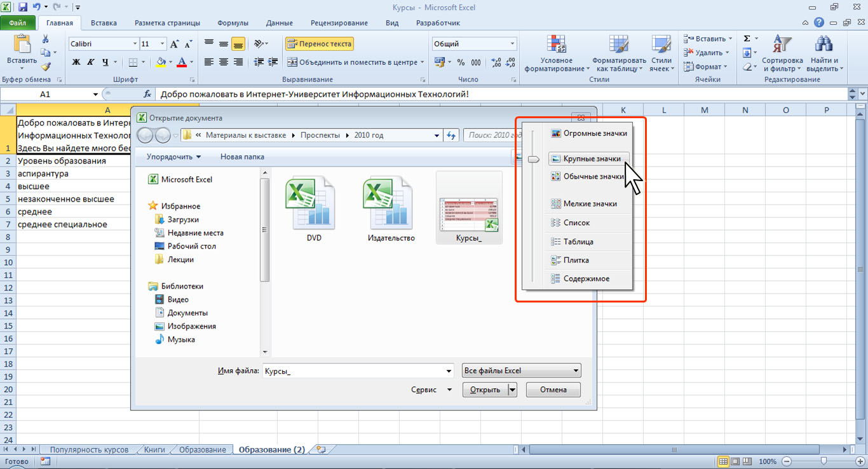Click the Save icon in quick access toolbar
Image resolution: width=868 pixels, height=469 pixels.
[x=23, y=8]
